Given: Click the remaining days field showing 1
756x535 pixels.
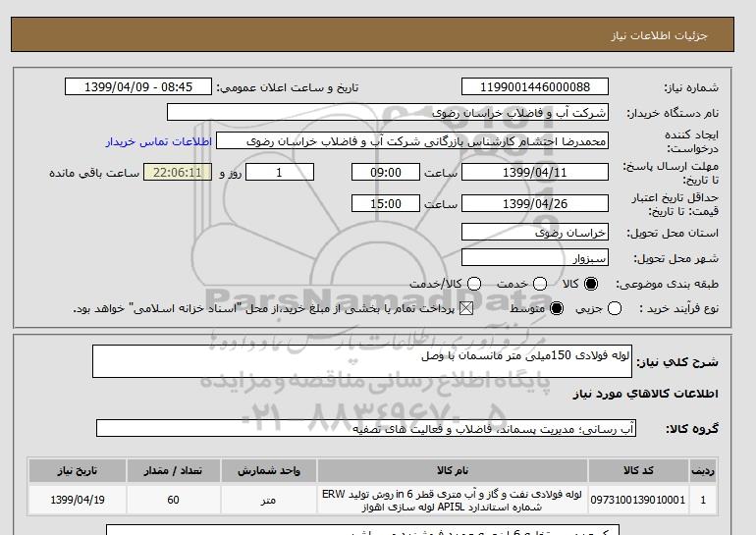Looking at the screenshot, I should (280, 172).
